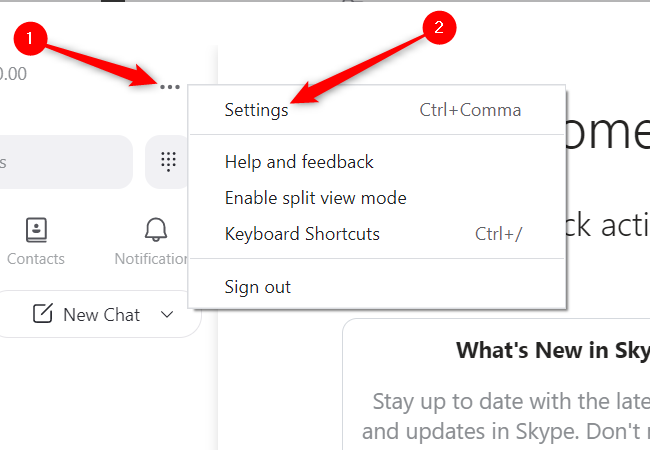Image resolution: width=650 pixels, height=450 pixels.
Task: Sign out of Skype
Action: click(258, 287)
